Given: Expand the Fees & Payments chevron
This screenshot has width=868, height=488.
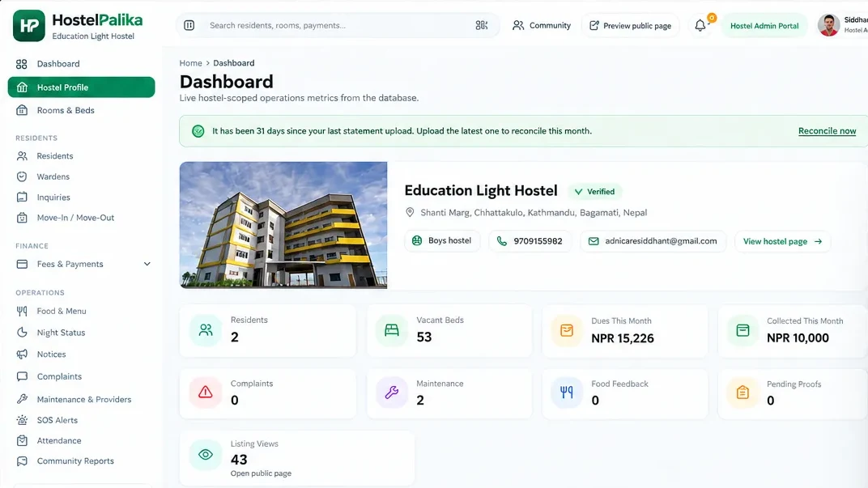Looking at the screenshot, I should (147, 264).
